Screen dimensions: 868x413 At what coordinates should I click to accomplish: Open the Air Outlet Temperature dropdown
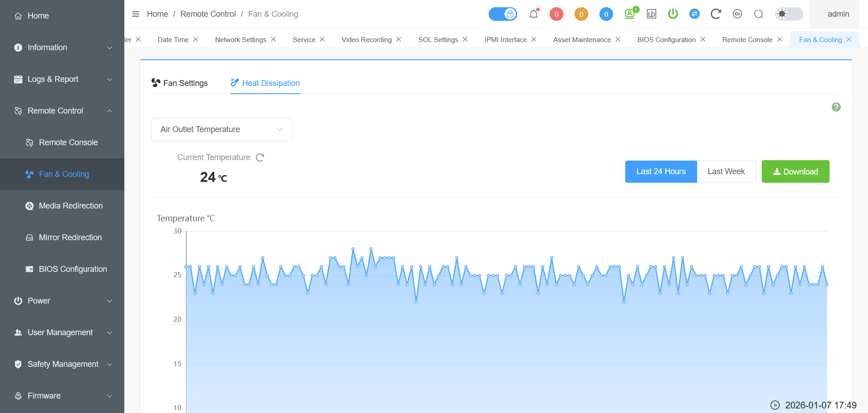(x=222, y=129)
